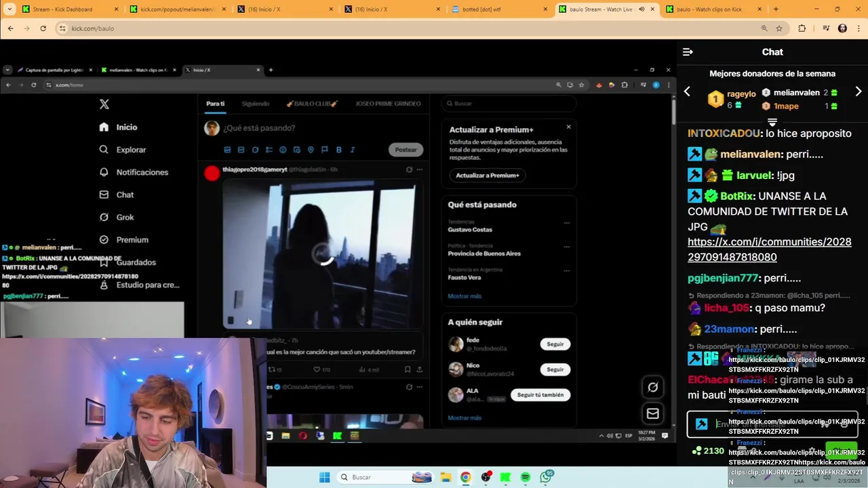Click the location pin icon in composer

[x=311, y=150]
